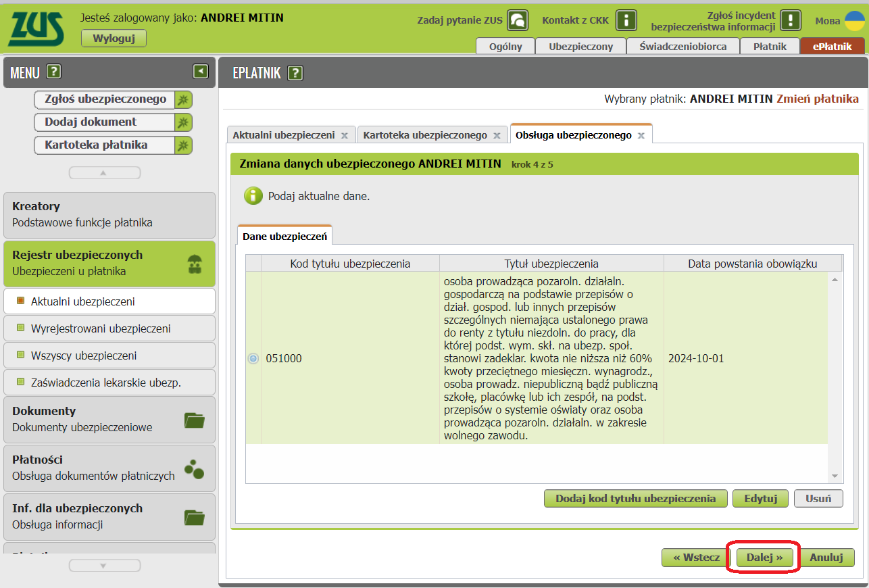Screen dimensions: 869x588
Task: Click the Zadaj pytanie ZUS chat icon
Action: 518,20
